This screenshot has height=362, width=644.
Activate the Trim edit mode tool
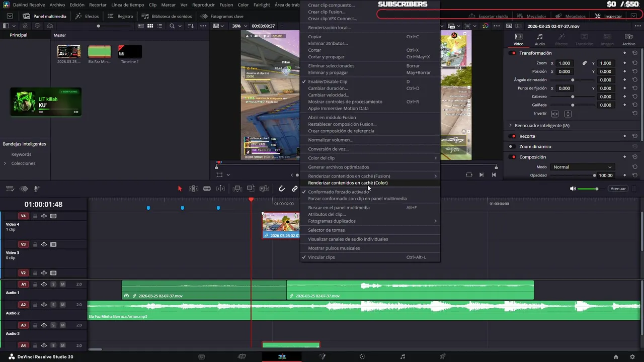(193, 189)
